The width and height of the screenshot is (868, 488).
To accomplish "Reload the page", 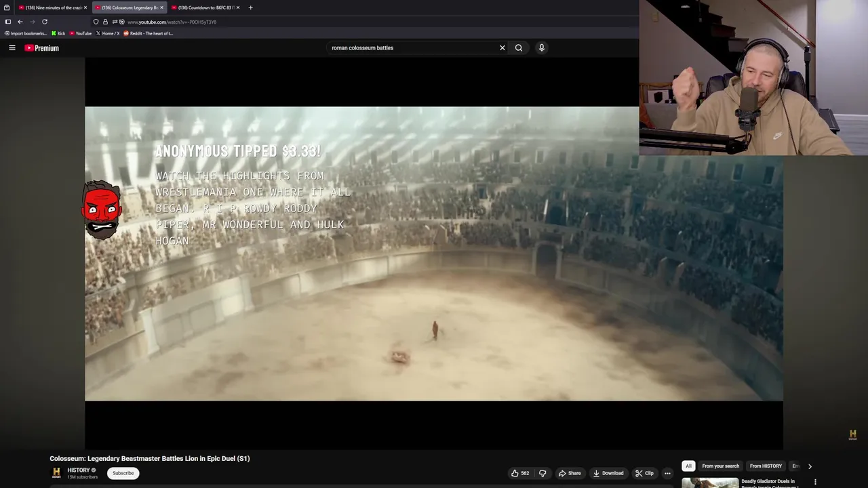I will pyautogui.click(x=45, y=22).
